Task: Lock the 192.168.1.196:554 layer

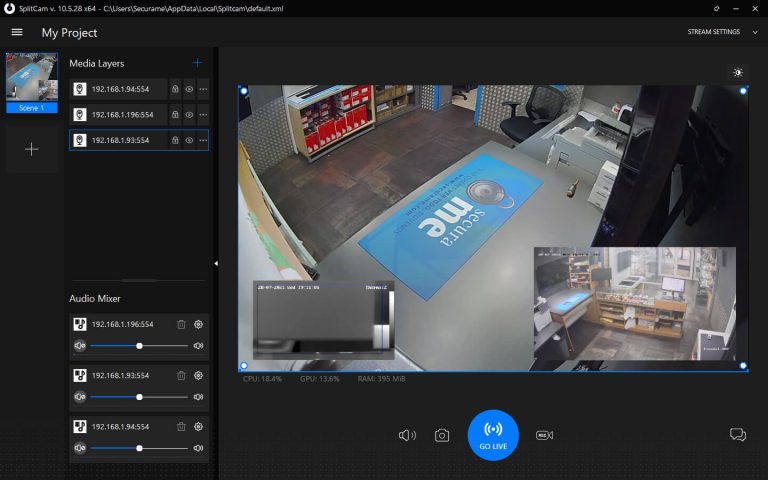Action: [x=175, y=115]
